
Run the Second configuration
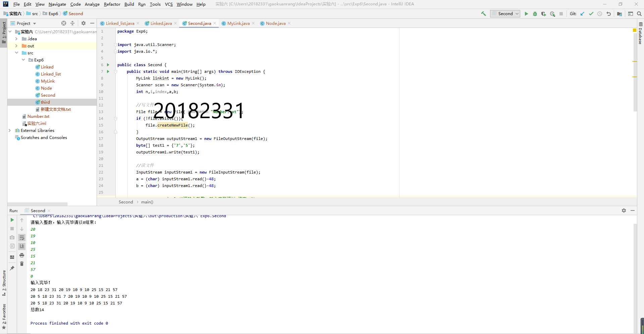coord(526,14)
